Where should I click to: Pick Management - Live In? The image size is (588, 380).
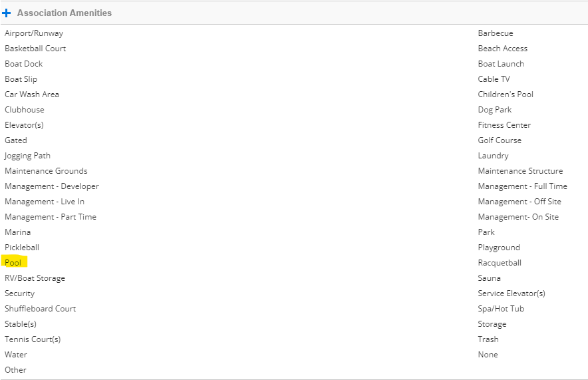coord(45,202)
